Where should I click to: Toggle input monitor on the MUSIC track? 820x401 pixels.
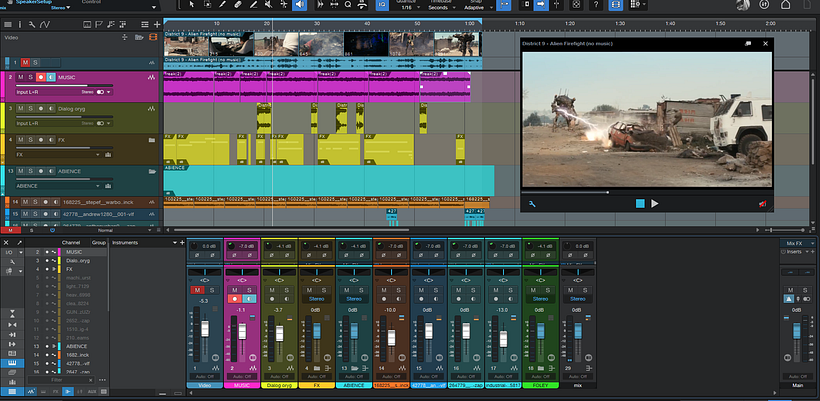(x=51, y=77)
